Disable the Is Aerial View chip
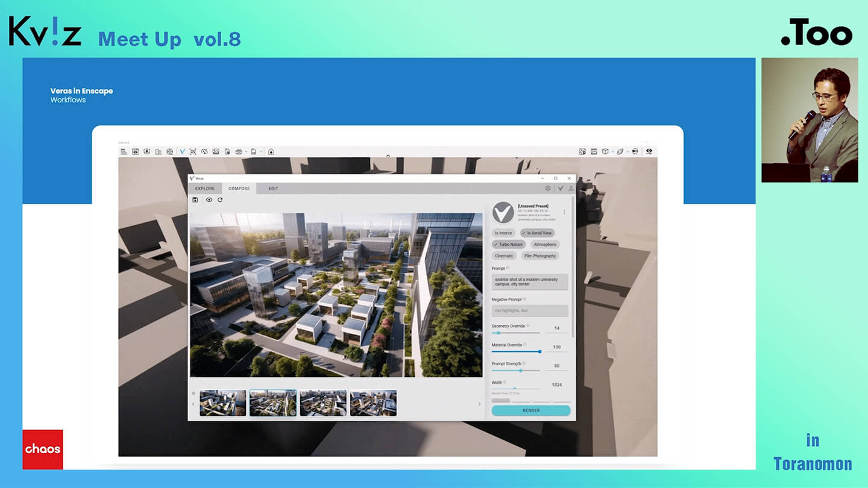 click(x=537, y=233)
